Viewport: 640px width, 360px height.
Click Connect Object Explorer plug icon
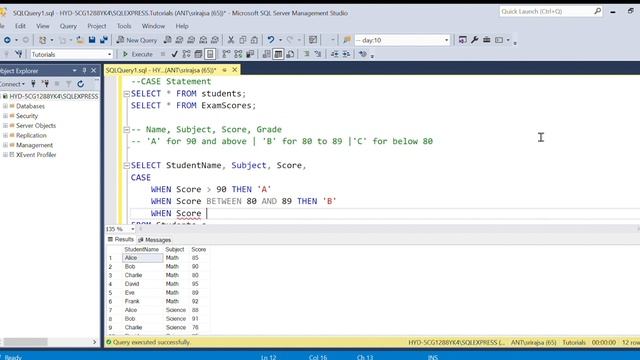(x=33, y=84)
